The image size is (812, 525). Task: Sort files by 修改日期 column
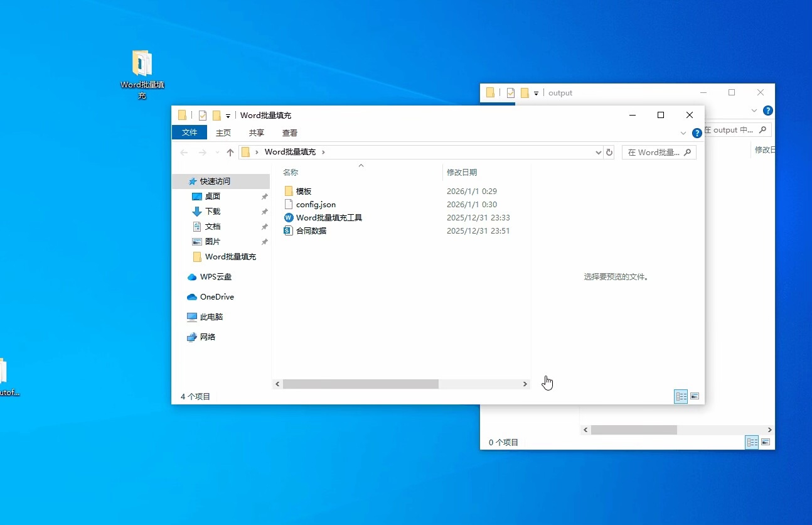click(x=462, y=173)
